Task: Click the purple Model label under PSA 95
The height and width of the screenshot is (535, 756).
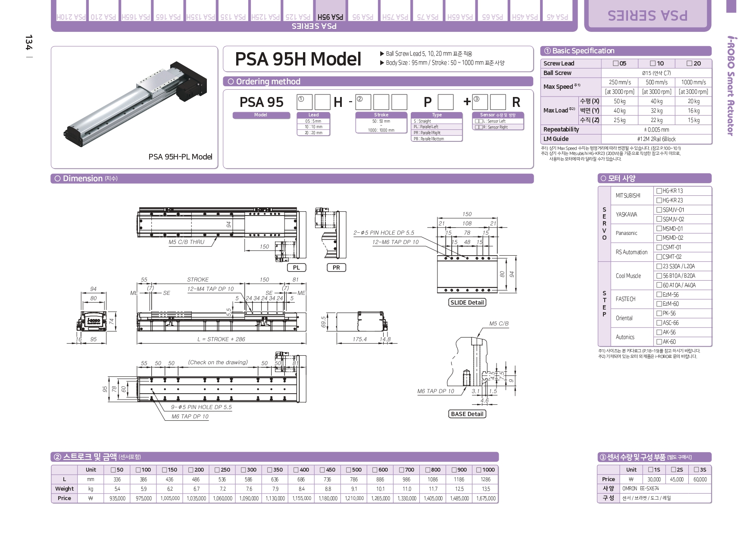Action: click(261, 115)
